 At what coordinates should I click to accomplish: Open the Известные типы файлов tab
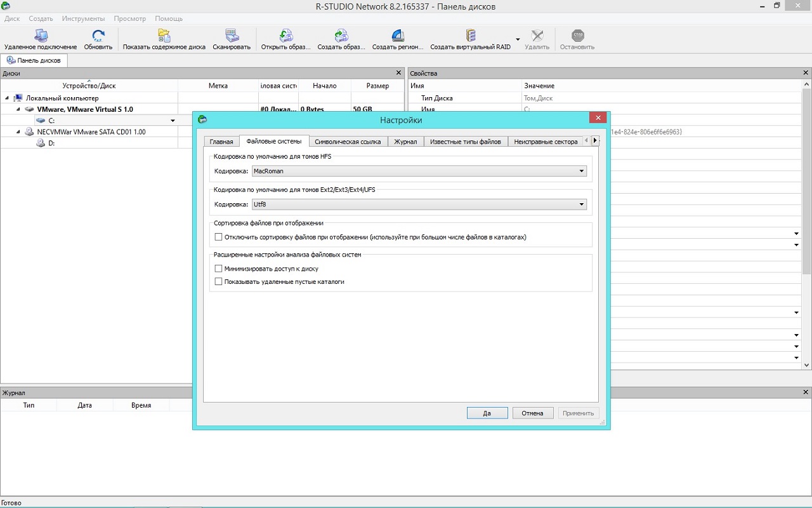pyautogui.click(x=465, y=142)
